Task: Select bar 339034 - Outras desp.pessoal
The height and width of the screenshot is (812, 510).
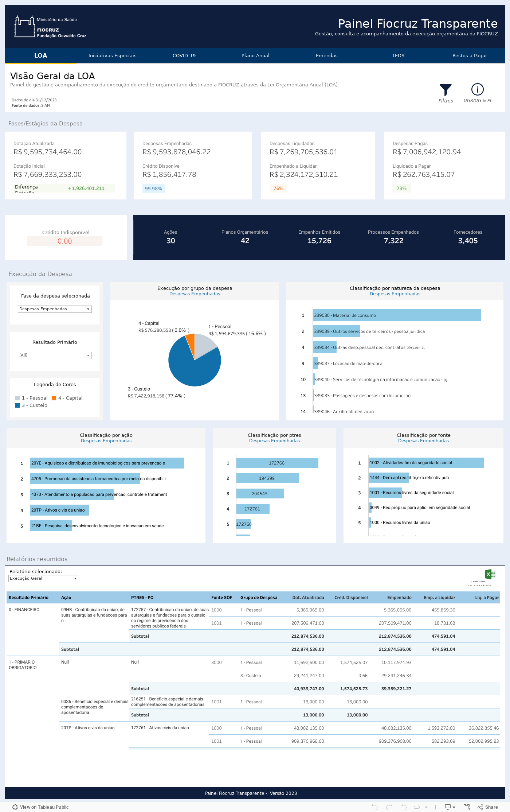Action: [325, 347]
